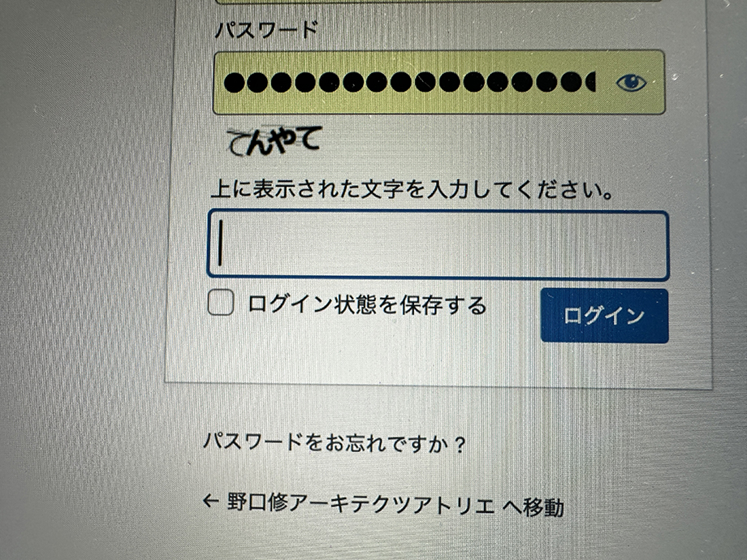Viewport: 747px width, 560px height.
Task: Click the へ移動 text of the bottom link
Action: coord(533,506)
